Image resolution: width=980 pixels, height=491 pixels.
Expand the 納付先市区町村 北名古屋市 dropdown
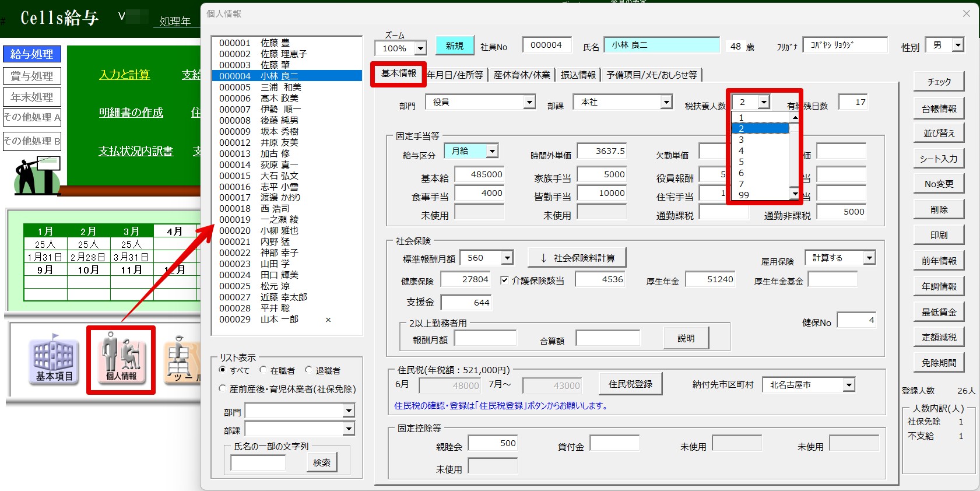(849, 385)
